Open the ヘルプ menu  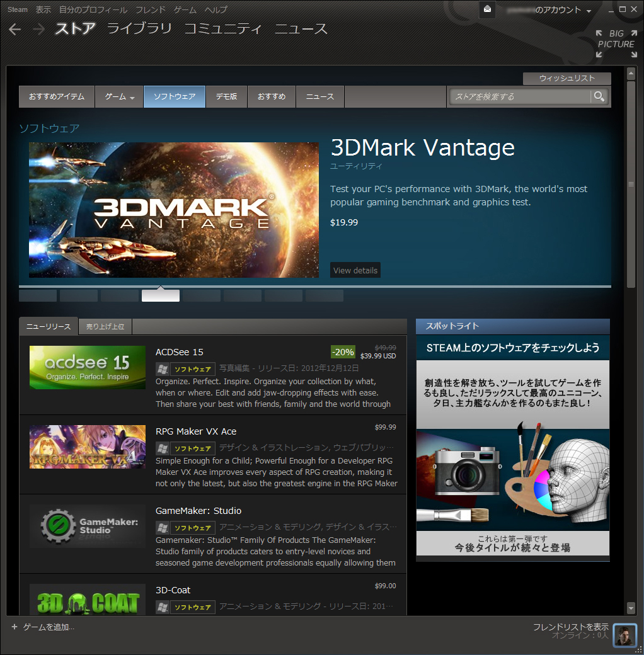[216, 9]
